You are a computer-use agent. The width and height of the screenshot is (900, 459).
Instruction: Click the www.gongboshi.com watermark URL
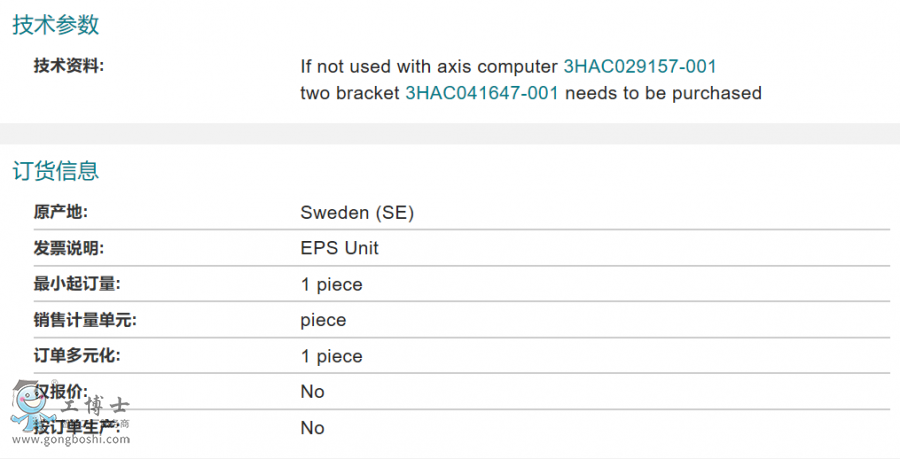(x=70, y=439)
